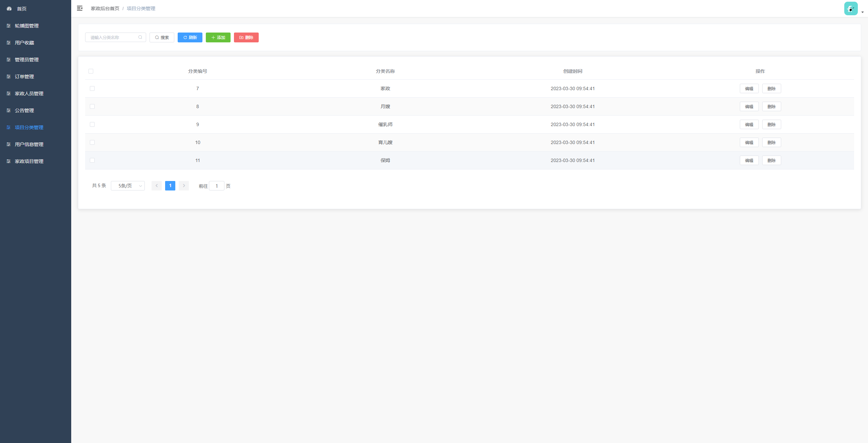This screenshot has height=443, width=868.
Task: Open 家政人员管理 in the sidebar
Action: 29,94
